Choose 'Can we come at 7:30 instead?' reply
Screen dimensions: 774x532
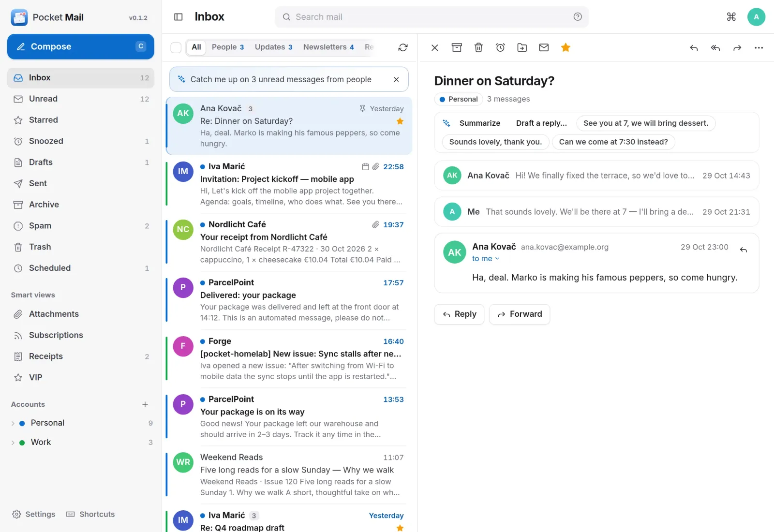click(613, 142)
